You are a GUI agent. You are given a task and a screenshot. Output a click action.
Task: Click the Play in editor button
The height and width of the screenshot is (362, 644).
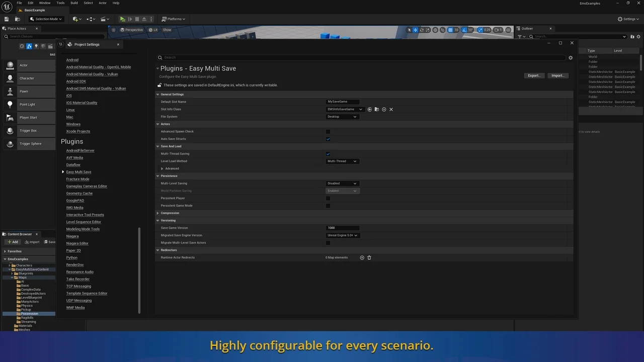pos(122,19)
